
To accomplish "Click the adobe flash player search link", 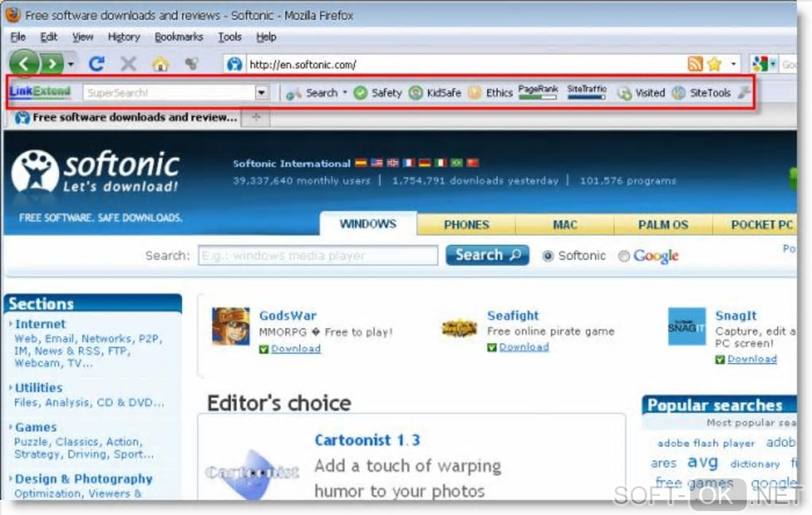I will (706, 443).
